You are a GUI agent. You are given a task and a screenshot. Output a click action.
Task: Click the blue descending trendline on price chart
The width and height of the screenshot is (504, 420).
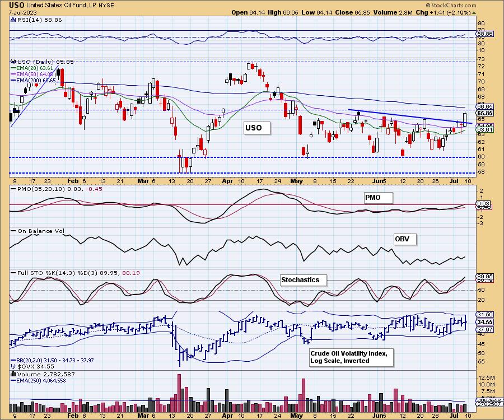pos(410,116)
